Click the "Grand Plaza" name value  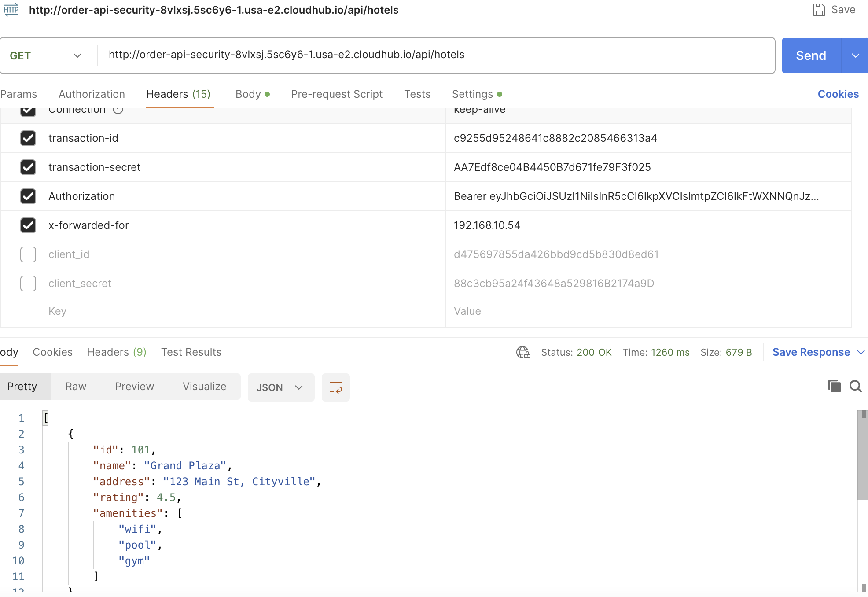(185, 466)
